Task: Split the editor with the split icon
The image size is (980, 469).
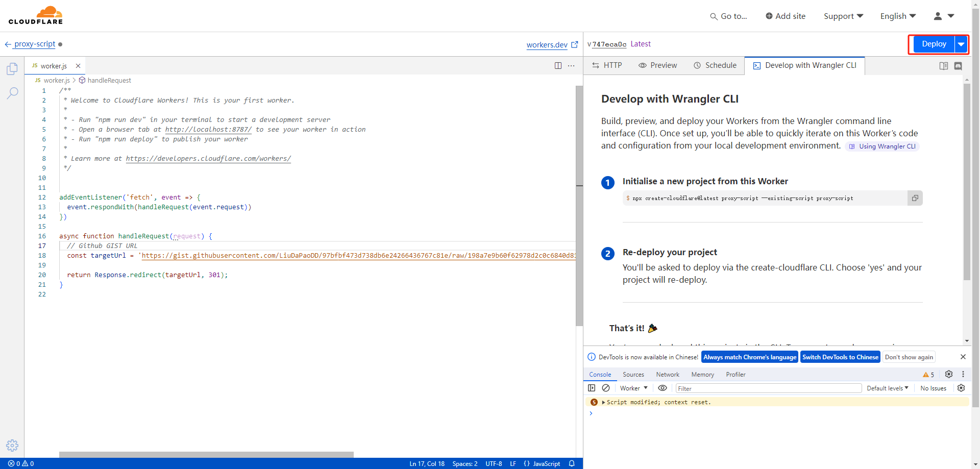Action: [558, 65]
